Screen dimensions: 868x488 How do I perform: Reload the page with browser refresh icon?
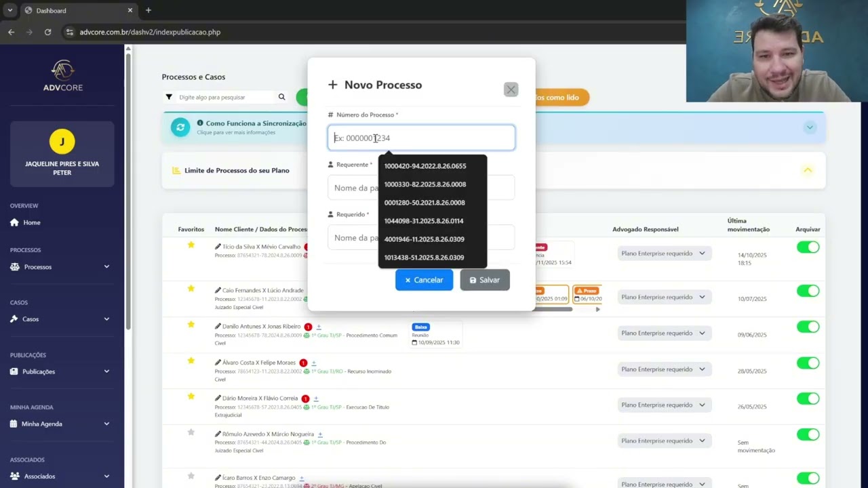[x=47, y=32]
